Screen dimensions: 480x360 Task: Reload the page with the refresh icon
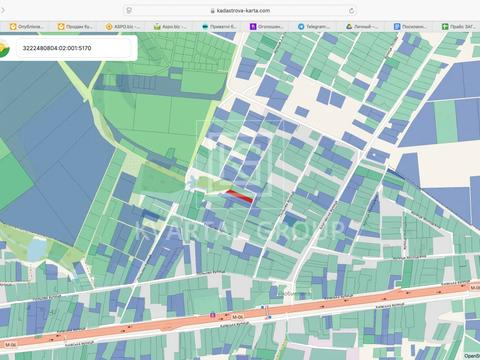[351, 11]
